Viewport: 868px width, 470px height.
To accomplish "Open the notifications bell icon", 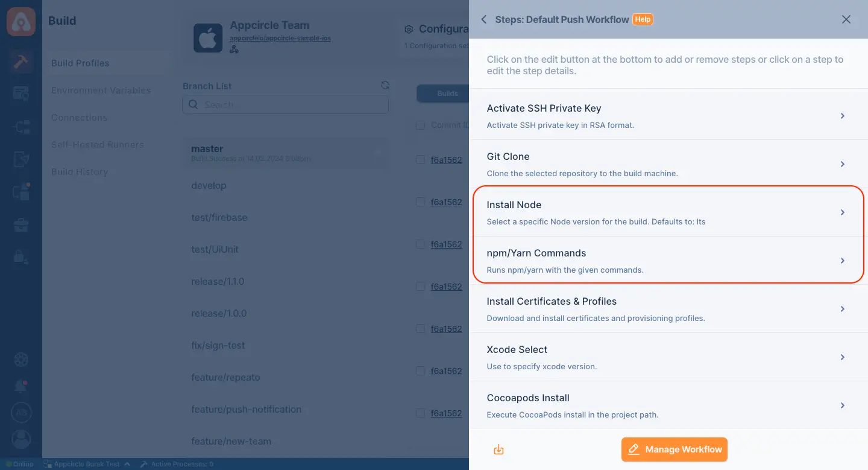I will tap(21, 386).
